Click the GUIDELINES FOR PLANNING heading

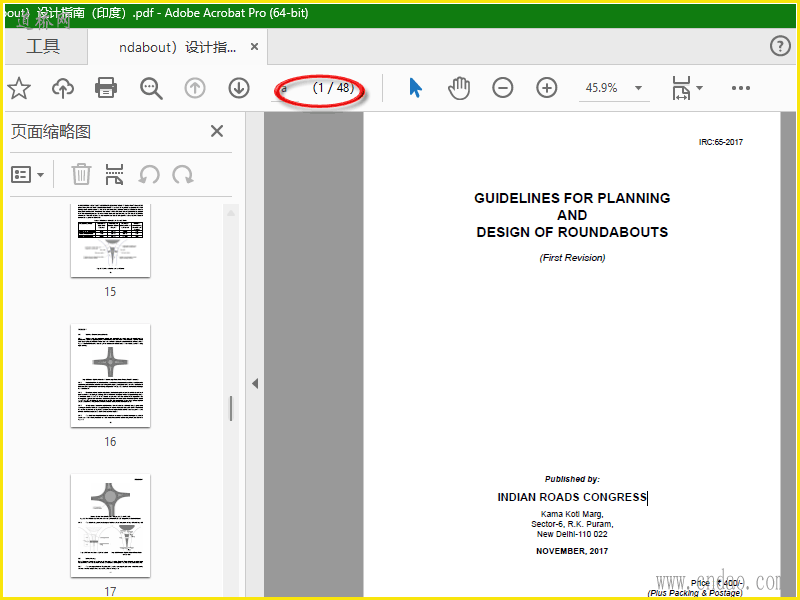572,198
